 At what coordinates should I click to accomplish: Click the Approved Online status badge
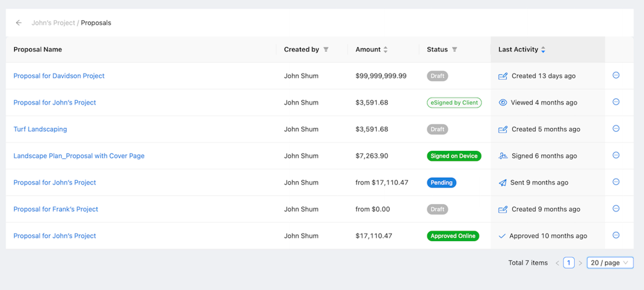453,236
